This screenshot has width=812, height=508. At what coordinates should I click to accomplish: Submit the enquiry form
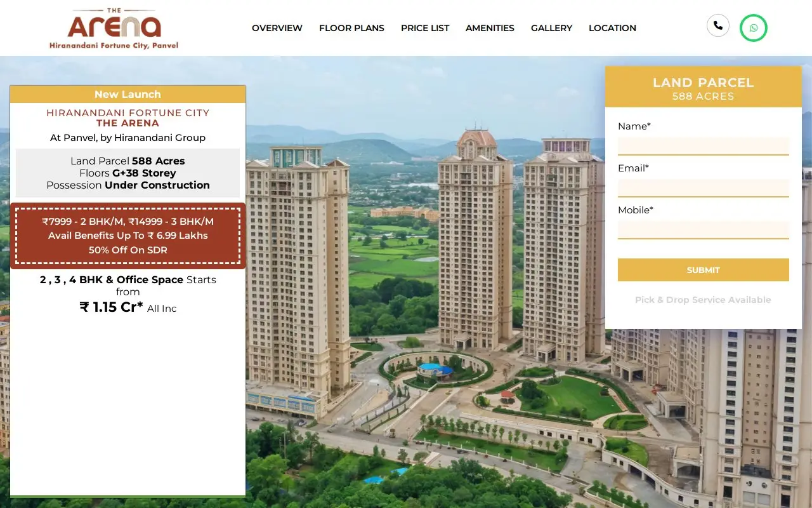[x=704, y=270]
